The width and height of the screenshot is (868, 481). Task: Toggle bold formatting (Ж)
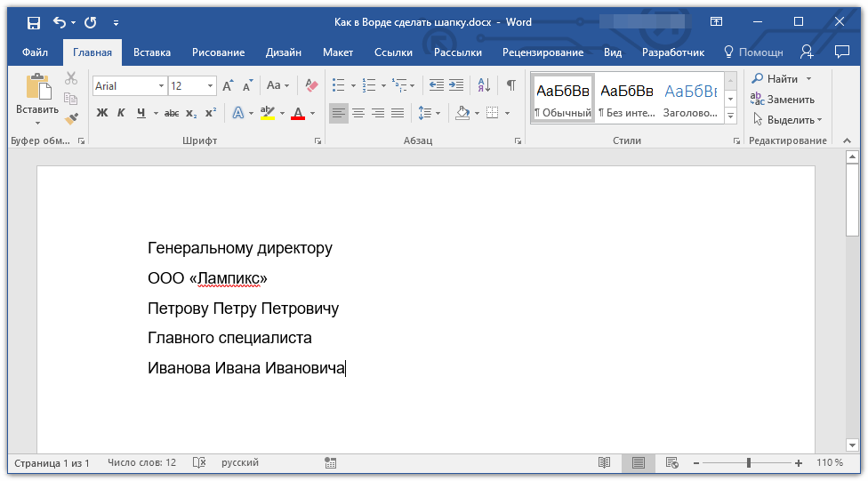tap(102, 113)
